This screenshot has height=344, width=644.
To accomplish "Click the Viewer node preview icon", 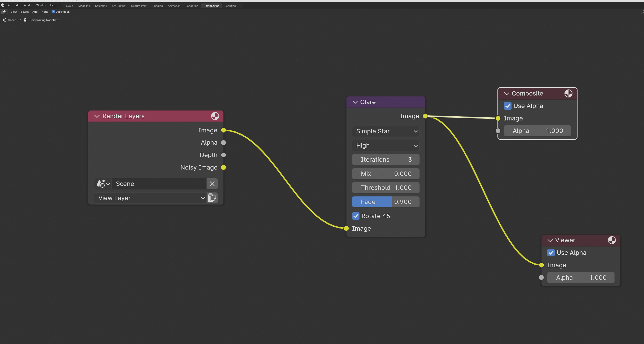I will [x=612, y=240].
